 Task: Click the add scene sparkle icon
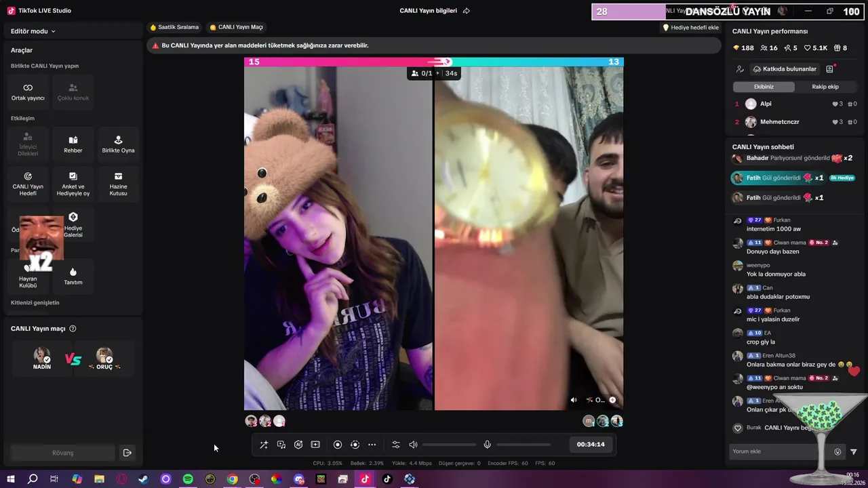pos(315,445)
